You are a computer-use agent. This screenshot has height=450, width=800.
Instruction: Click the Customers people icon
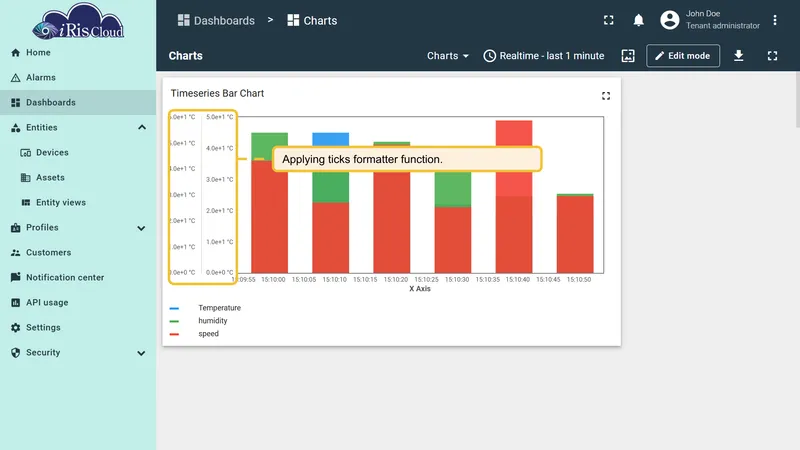click(x=15, y=253)
